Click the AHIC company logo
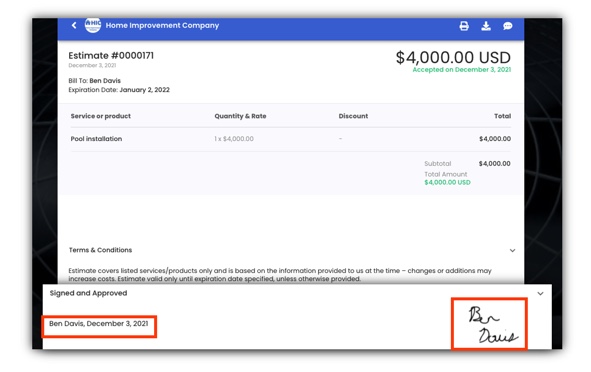 point(93,25)
